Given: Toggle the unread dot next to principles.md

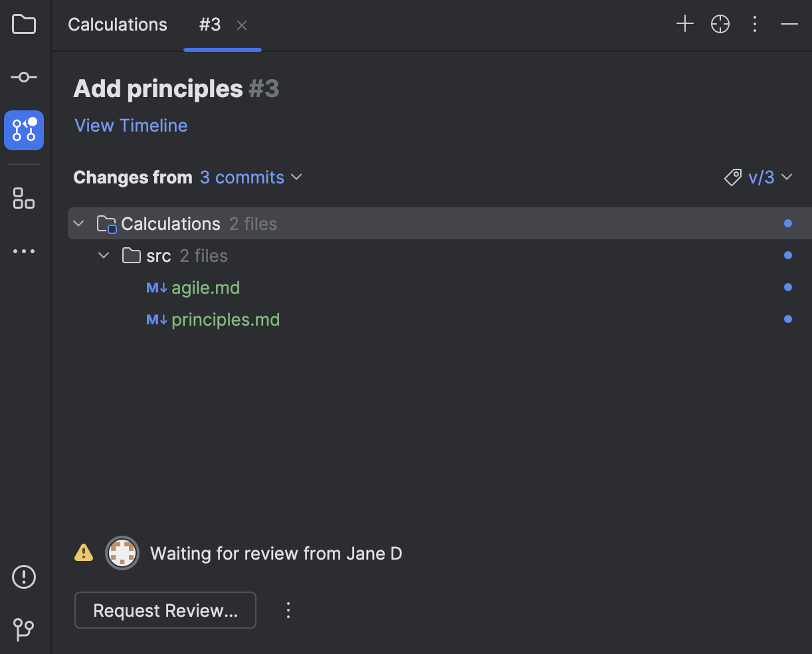Looking at the screenshot, I should [x=788, y=319].
